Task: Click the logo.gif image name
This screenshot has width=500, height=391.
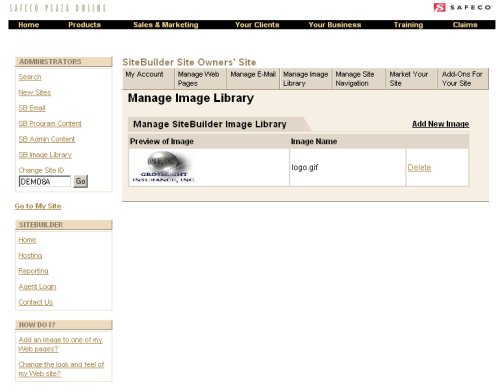Action: pyautogui.click(x=305, y=167)
